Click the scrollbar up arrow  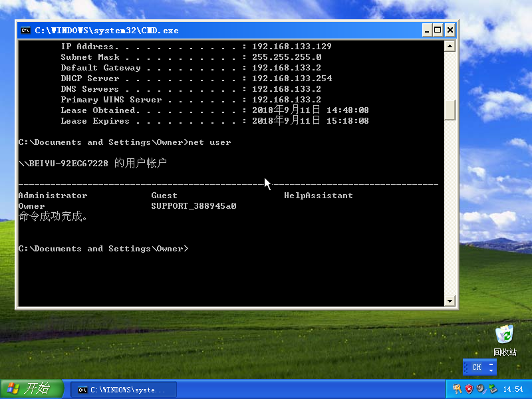click(450, 46)
